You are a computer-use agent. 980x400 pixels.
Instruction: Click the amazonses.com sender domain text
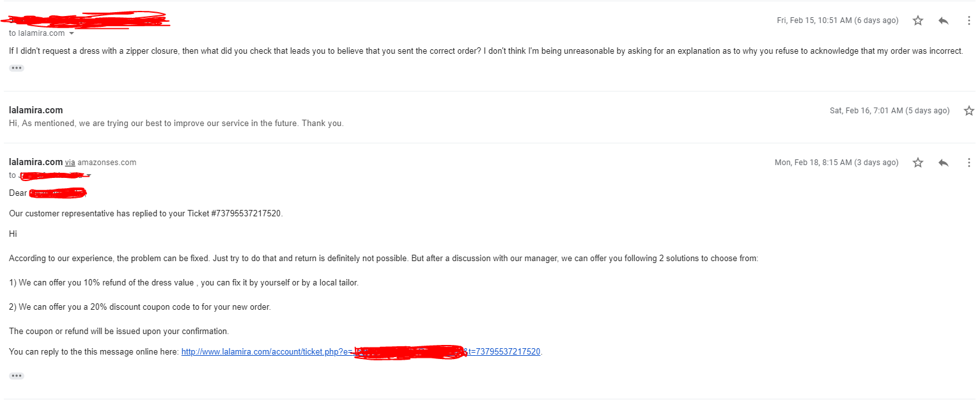click(x=107, y=163)
